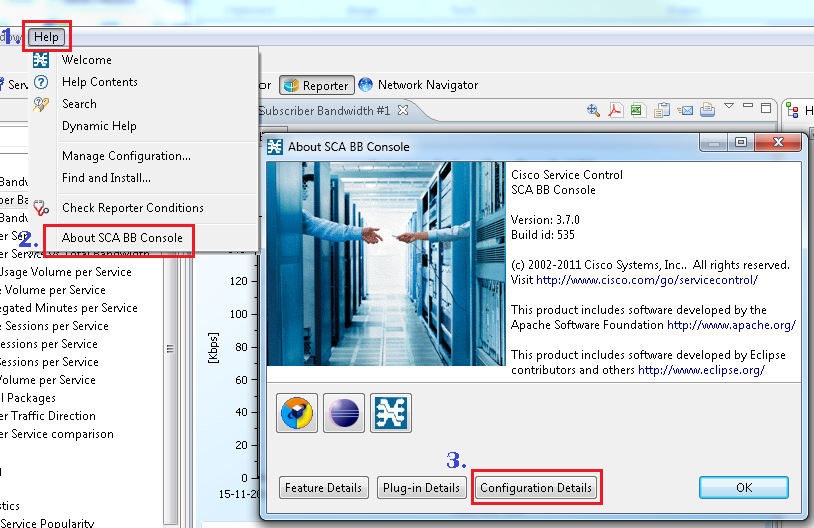Maximize the report view pane
814x528 pixels.
(x=766, y=108)
